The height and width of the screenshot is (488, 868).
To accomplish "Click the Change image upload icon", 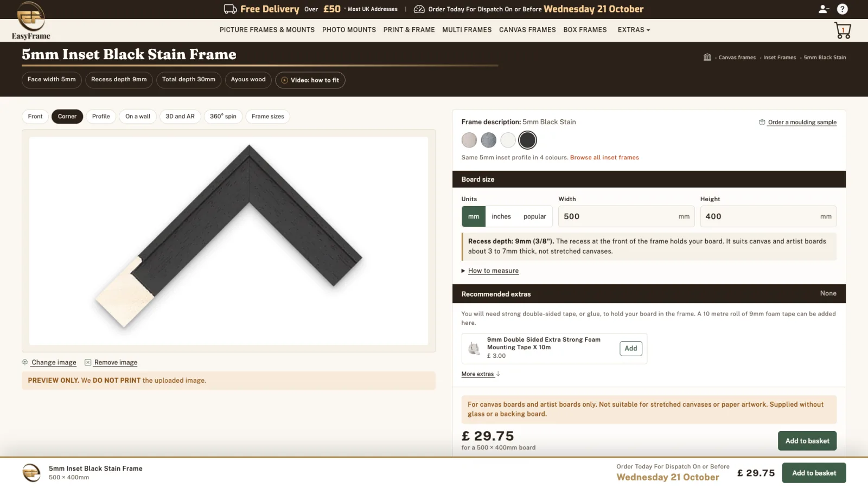I will click(x=25, y=362).
